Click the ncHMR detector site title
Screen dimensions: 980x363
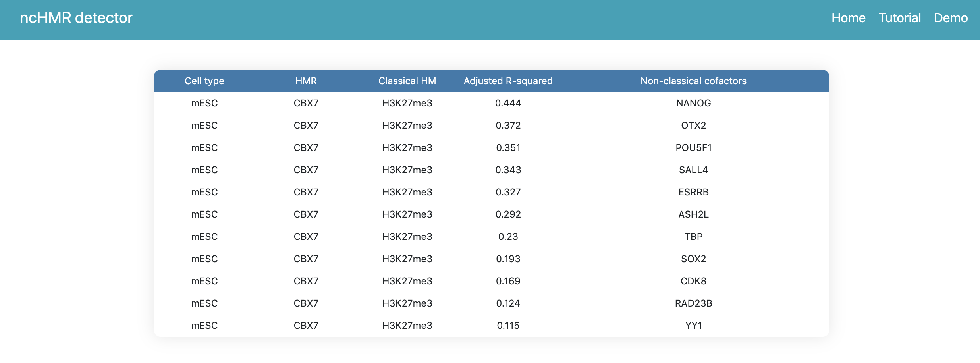point(76,18)
